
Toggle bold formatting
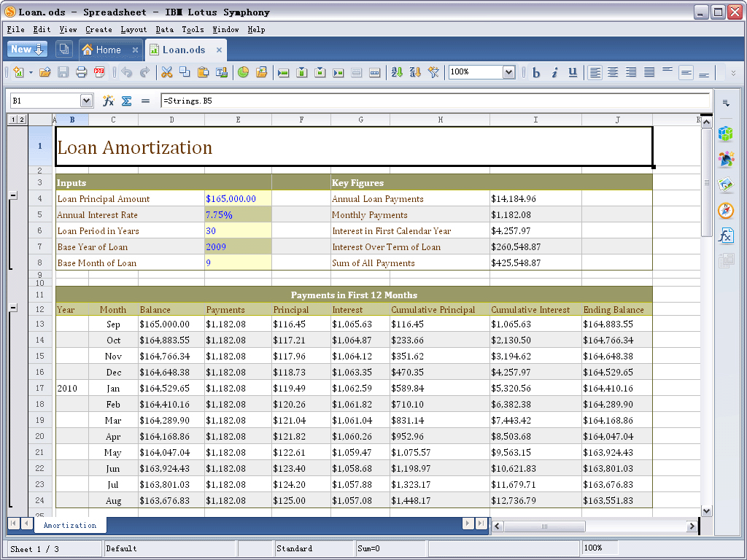click(535, 72)
